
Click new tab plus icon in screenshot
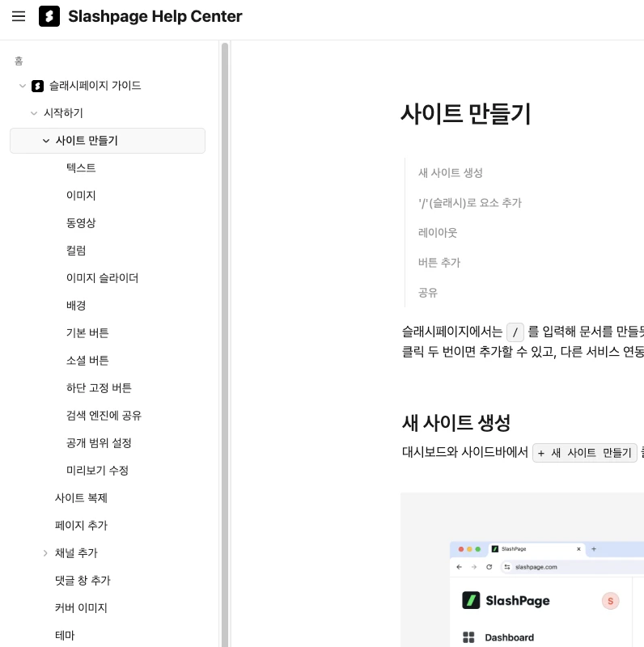[594, 549]
